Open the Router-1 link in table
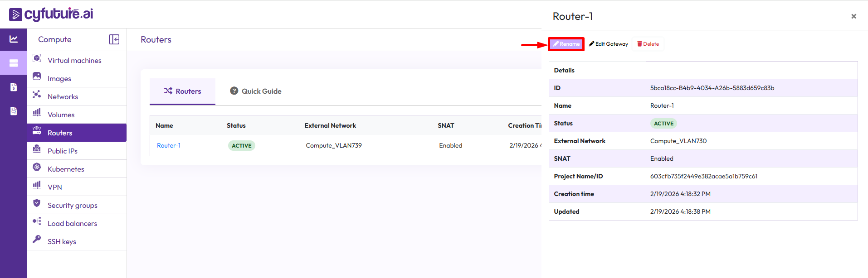Image resolution: width=868 pixels, height=278 pixels. [x=169, y=145]
